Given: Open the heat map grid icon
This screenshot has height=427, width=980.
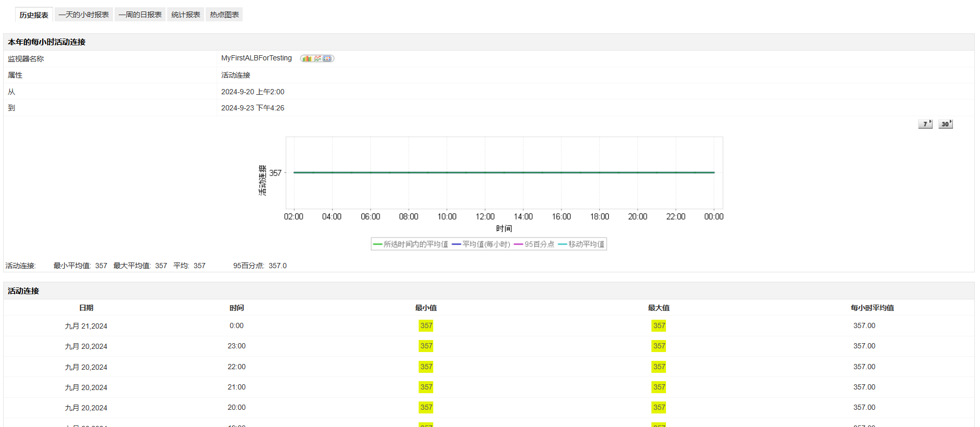Looking at the screenshot, I should click(x=327, y=59).
